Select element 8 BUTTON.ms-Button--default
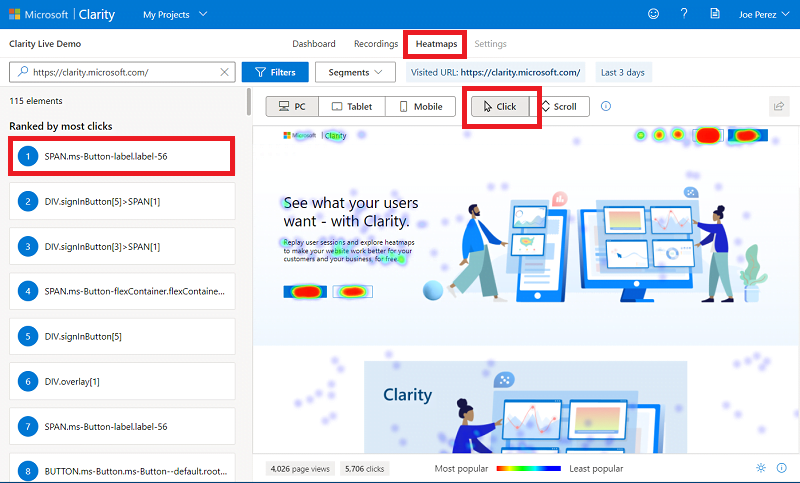The image size is (800, 483). [122, 468]
